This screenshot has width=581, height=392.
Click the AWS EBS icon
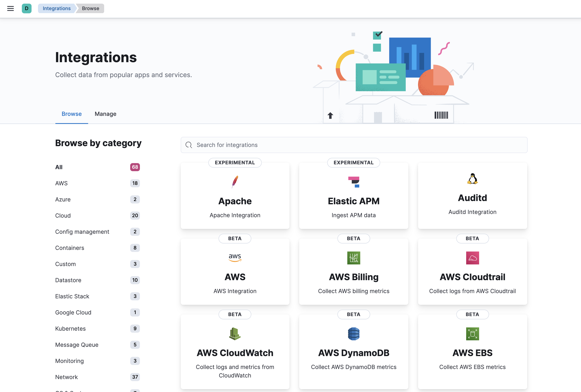click(472, 333)
